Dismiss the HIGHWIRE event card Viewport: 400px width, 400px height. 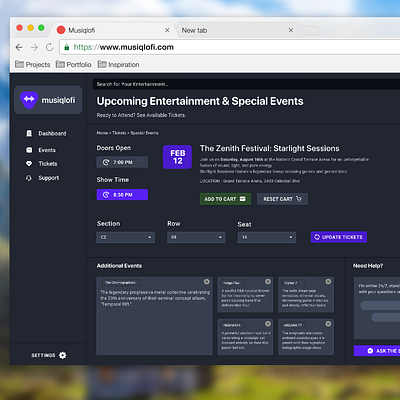pyautogui.click(x=268, y=324)
